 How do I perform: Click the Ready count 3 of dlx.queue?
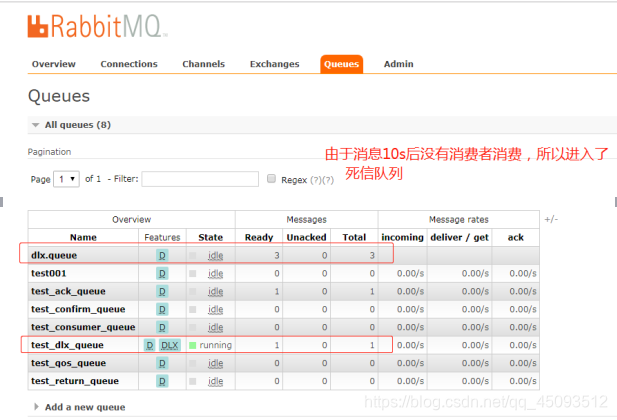coord(277,255)
